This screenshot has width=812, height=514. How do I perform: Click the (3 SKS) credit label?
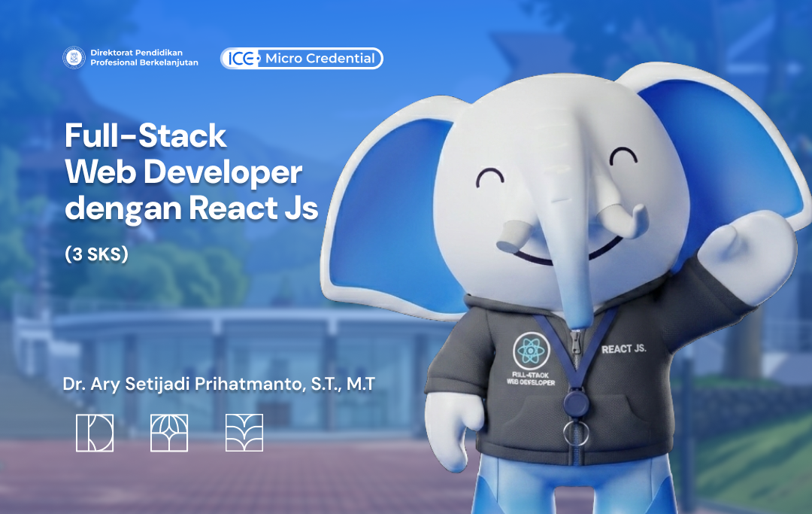tap(96, 254)
